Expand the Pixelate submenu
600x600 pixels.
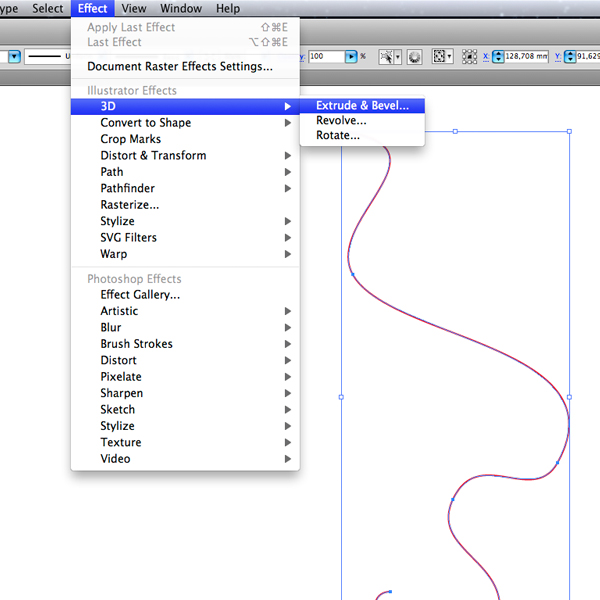(x=185, y=377)
